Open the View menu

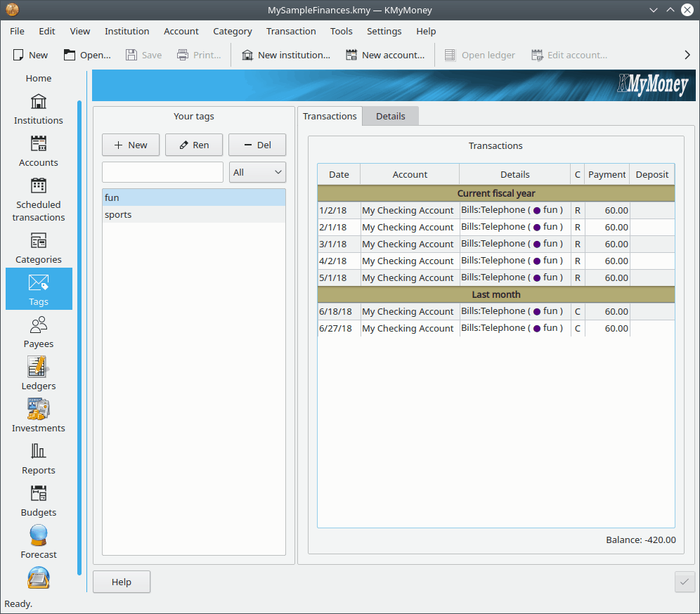pyautogui.click(x=80, y=31)
